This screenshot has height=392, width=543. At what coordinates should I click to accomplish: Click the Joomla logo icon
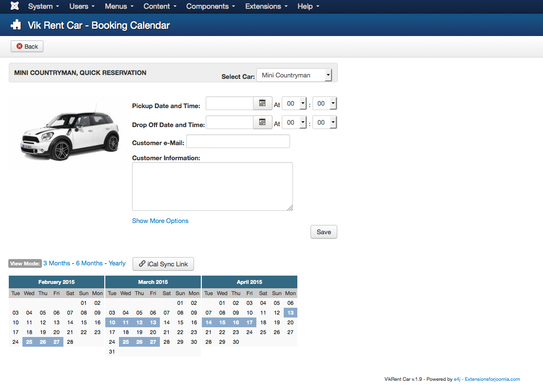(x=15, y=6)
